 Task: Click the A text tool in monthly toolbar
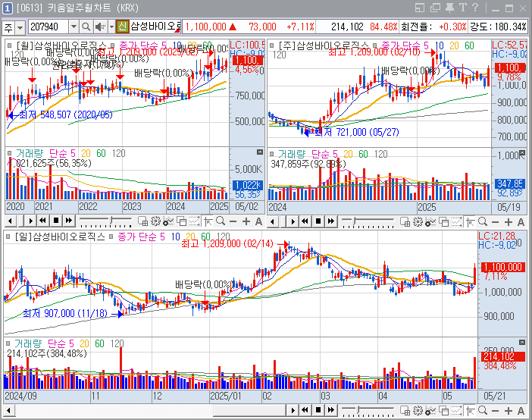pos(259,221)
